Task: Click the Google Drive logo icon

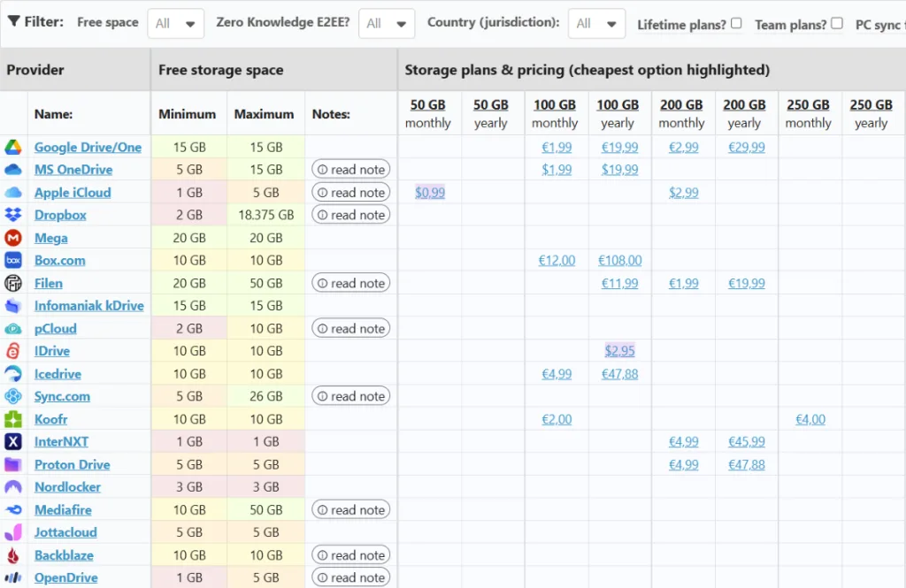Action: pyautogui.click(x=13, y=148)
